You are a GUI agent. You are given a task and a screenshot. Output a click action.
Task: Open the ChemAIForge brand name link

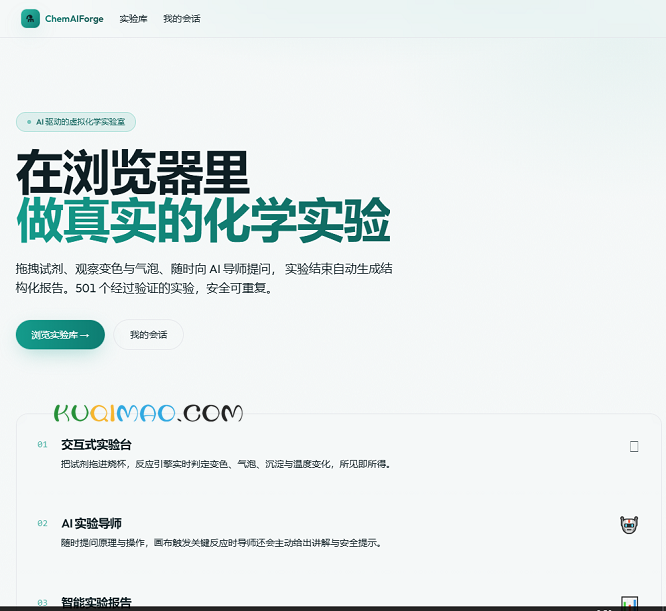(74, 19)
